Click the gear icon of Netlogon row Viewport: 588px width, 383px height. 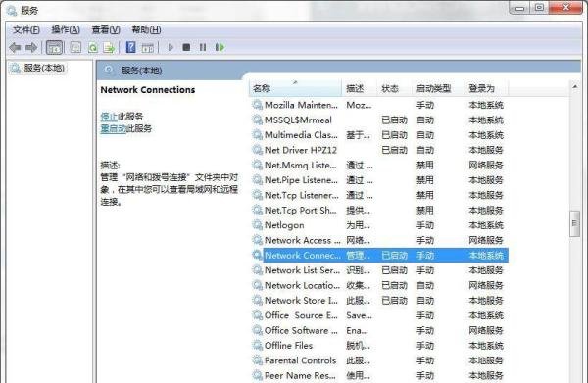(x=257, y=225)
